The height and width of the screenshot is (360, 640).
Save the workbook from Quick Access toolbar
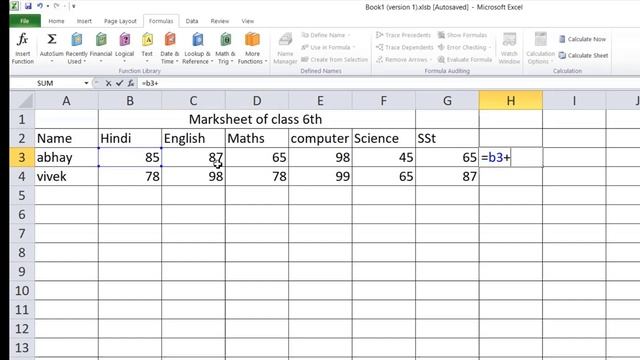[28, 6]
